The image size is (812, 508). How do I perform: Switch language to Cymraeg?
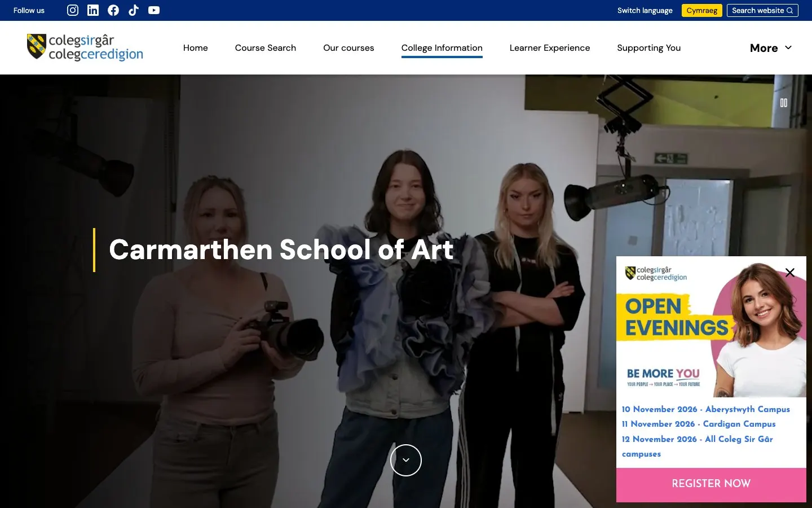point(702,10)
